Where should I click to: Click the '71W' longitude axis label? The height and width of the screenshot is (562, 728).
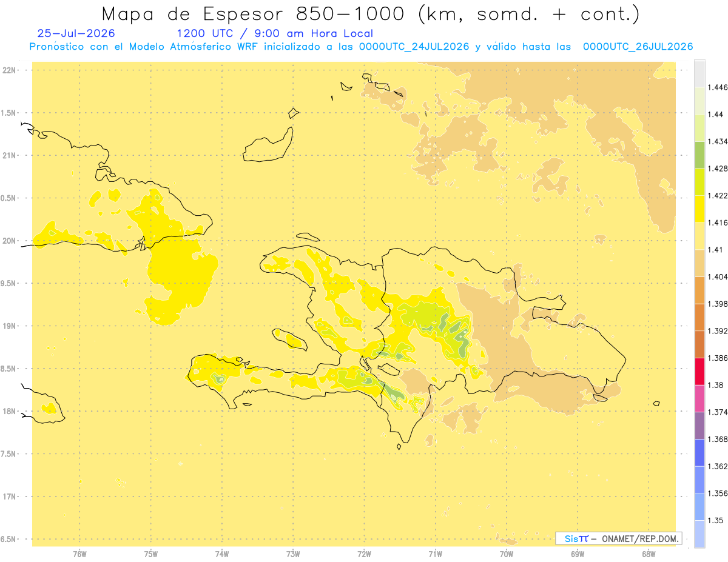click(x=435, y=554)
